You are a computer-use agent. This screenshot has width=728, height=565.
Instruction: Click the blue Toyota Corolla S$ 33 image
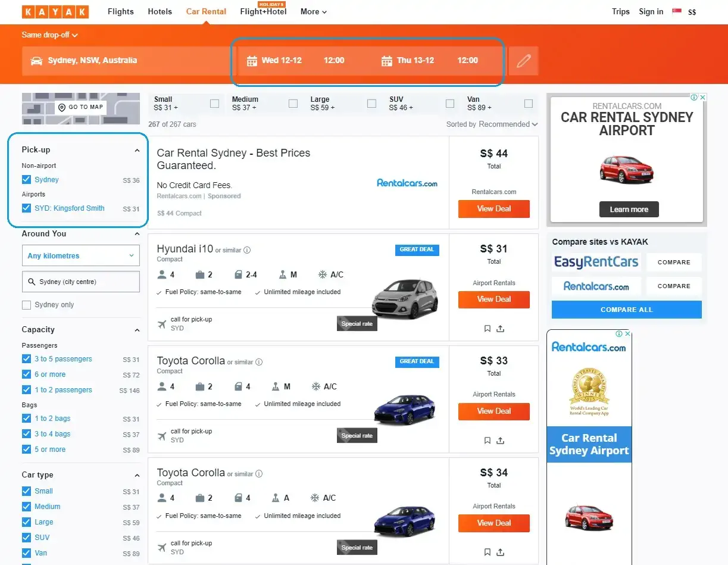405,409
